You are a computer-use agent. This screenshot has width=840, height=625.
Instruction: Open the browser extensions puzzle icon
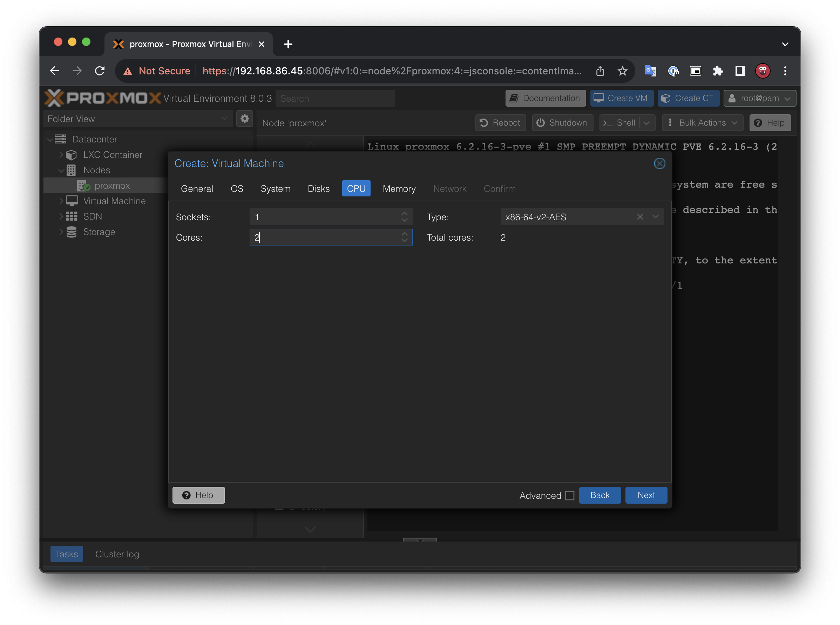coord(717,71)
